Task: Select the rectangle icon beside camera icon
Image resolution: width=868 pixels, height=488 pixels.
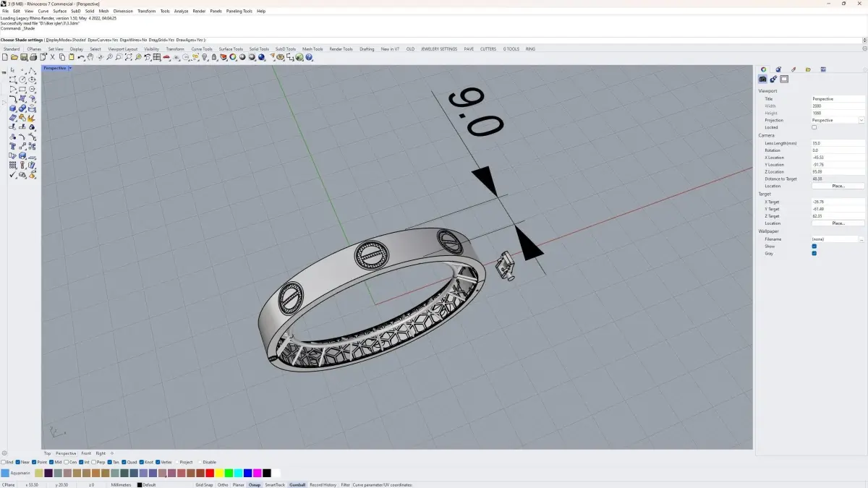Action: click(x=784, y=79)
